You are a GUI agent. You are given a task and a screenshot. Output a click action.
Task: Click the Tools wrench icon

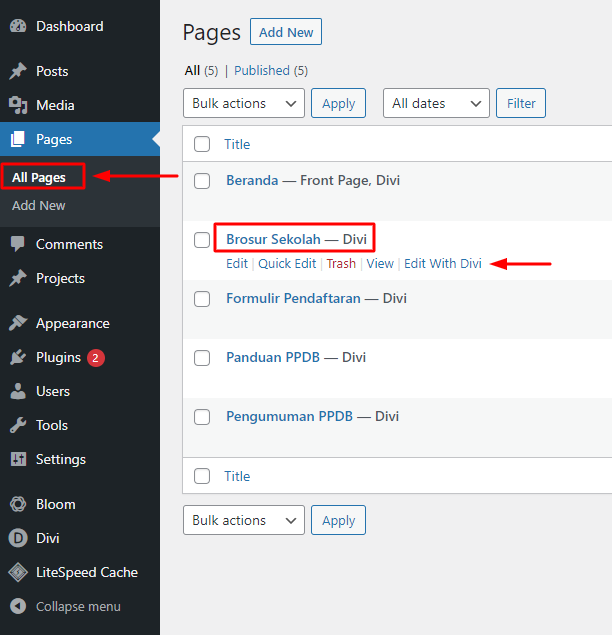click(18, 425)
